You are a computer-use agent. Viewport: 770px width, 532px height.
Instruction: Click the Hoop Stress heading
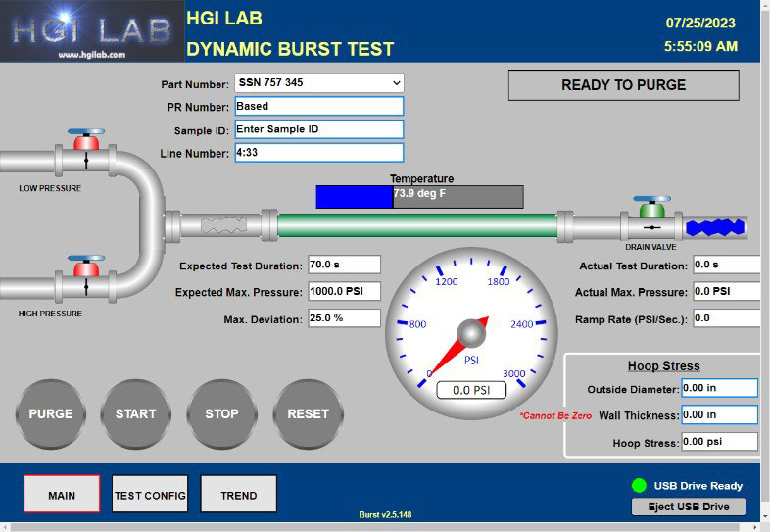click(663, 366)
